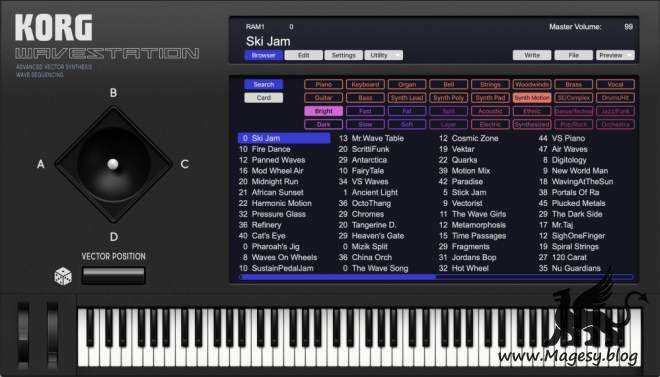The image size is (660, 377).
Task: Enable the Synth Poly filter
Action: click(x=448, y=98)
